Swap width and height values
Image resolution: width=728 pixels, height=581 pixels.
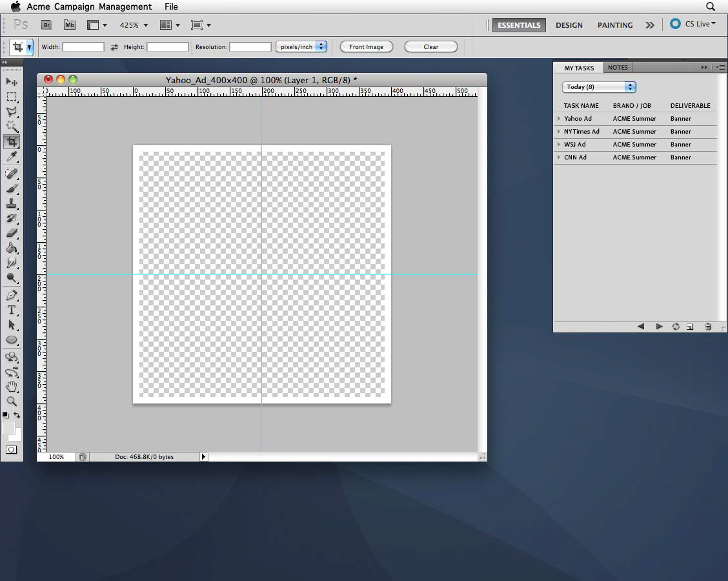[x=114, y=47]
